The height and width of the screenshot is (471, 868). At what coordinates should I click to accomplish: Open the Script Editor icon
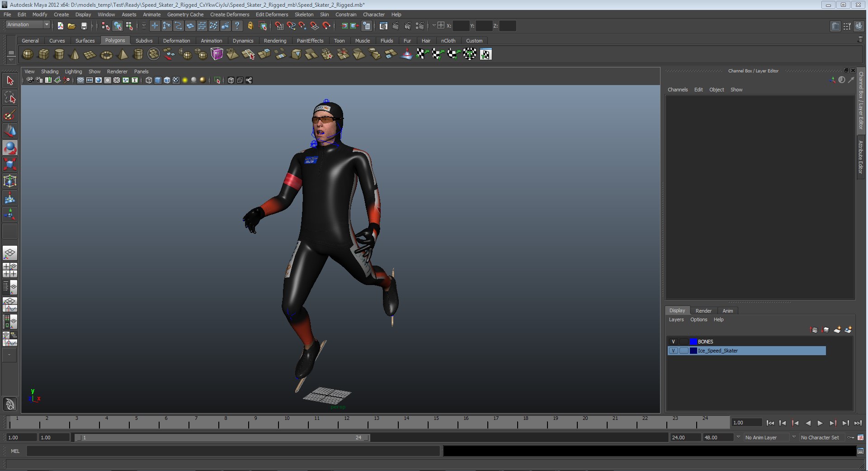[860, 451]
